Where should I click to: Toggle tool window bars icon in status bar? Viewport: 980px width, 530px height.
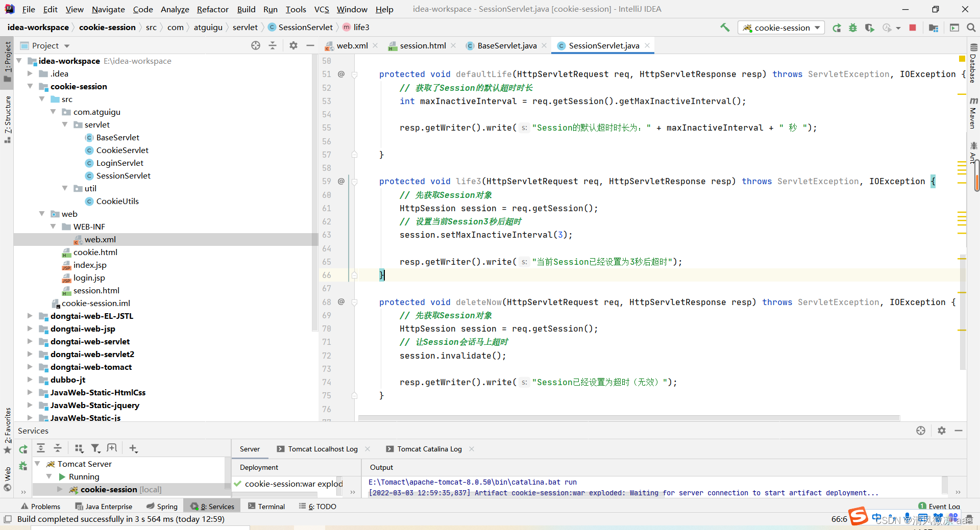click(x=7, y=519)
